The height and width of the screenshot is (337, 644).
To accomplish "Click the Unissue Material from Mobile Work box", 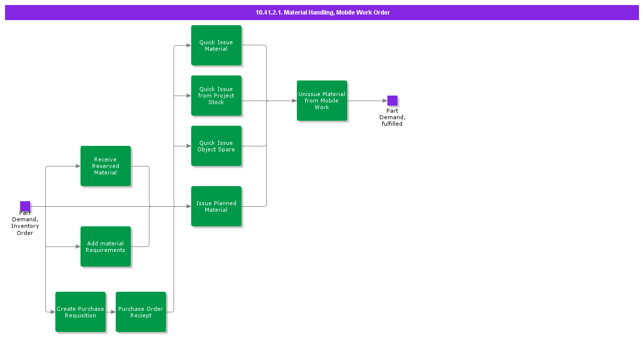I will (322, 101).
